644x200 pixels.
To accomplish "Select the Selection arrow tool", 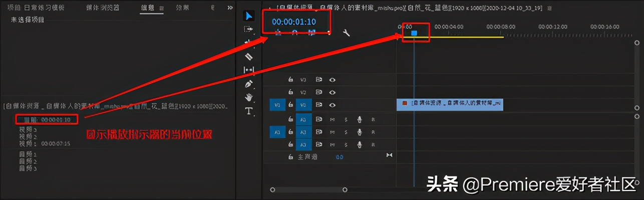I will pos(249,16).
